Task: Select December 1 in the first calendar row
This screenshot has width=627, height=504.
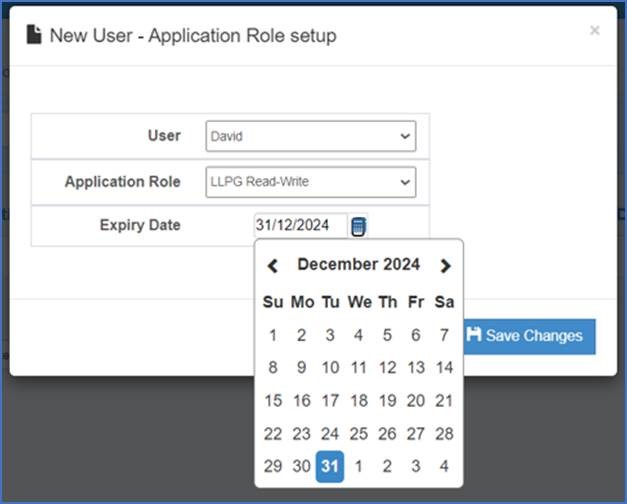Action: (273, 335)
